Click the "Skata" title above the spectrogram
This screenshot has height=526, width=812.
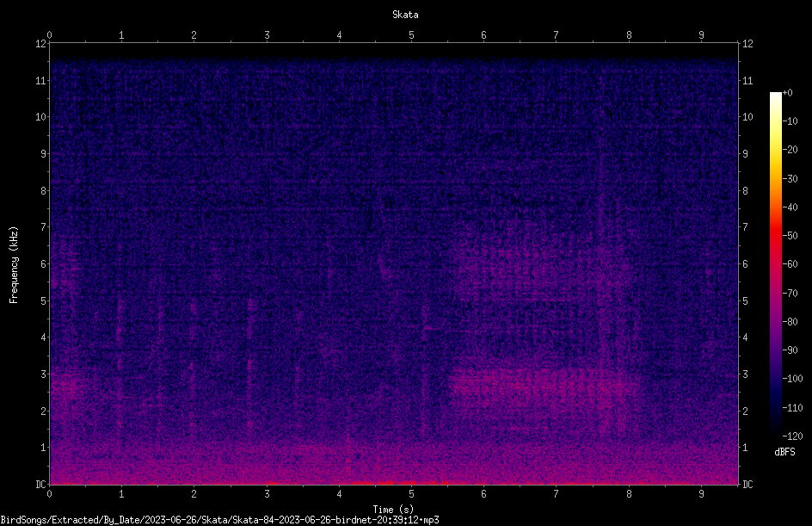click(x=405, y=15)
